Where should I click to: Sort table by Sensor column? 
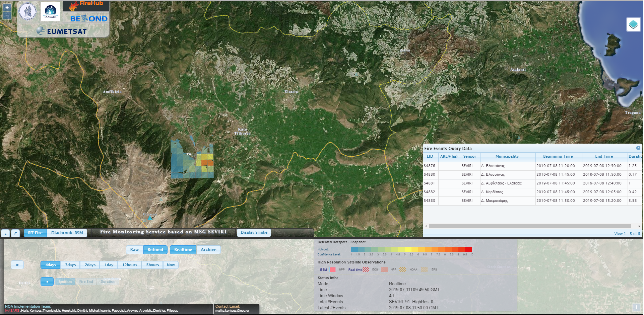[470, 157]
